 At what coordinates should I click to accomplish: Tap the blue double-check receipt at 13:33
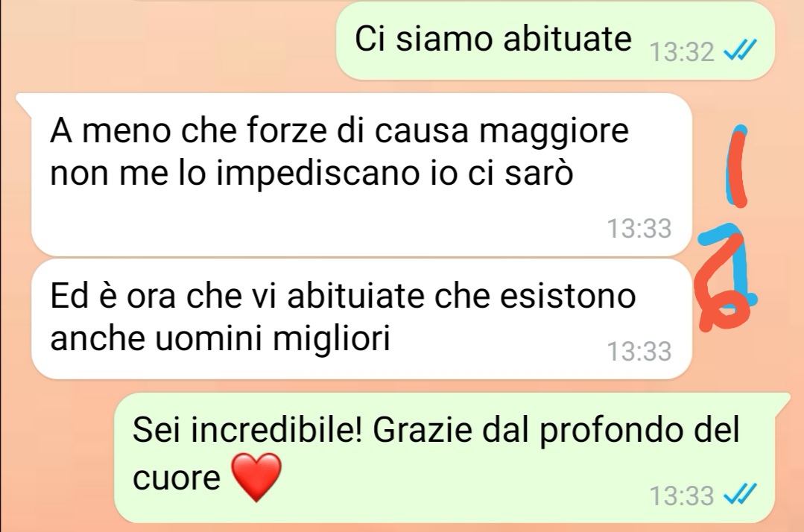(x=739, y=495)
